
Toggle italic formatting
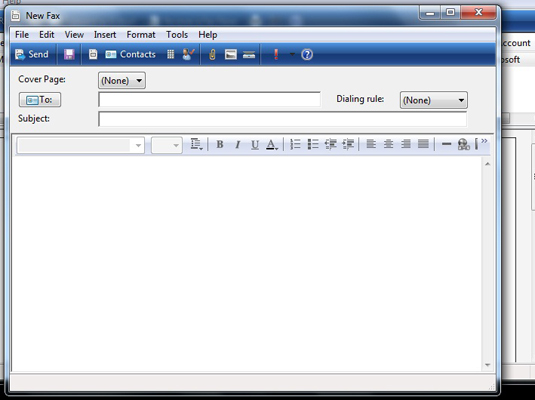(x=237, y=145)
